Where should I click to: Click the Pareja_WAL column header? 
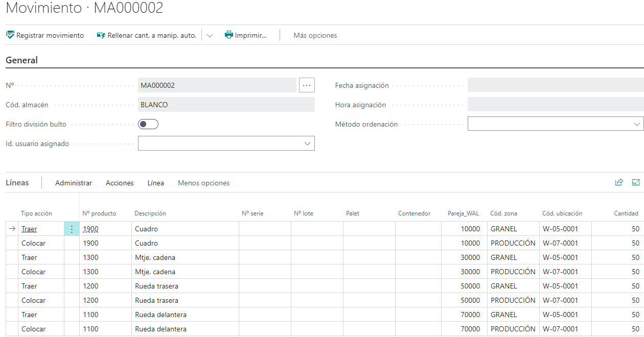click(x=463, y=213)
